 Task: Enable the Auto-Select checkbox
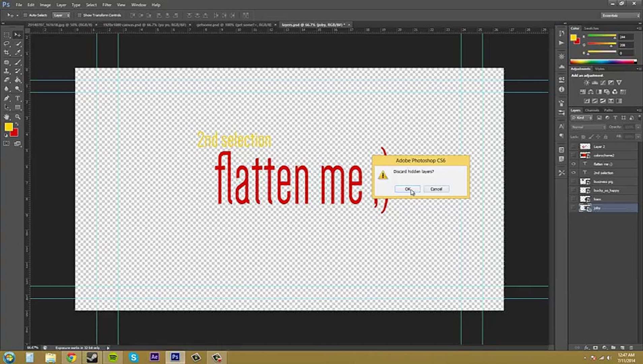(25, 15)
